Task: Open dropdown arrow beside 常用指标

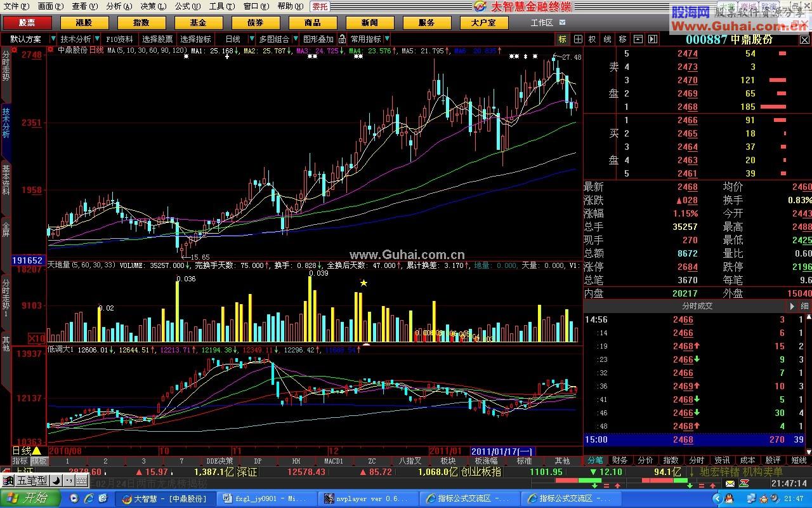Action: tap(388, 39)
